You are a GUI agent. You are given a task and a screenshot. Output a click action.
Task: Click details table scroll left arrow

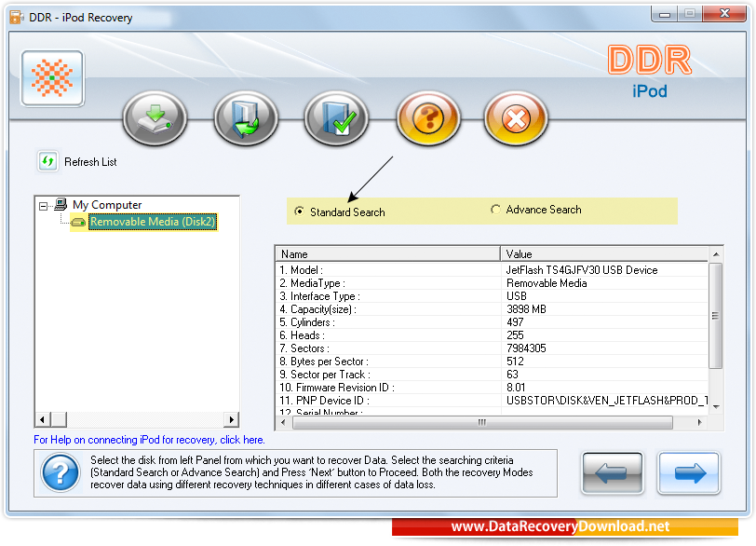(283, 422)
